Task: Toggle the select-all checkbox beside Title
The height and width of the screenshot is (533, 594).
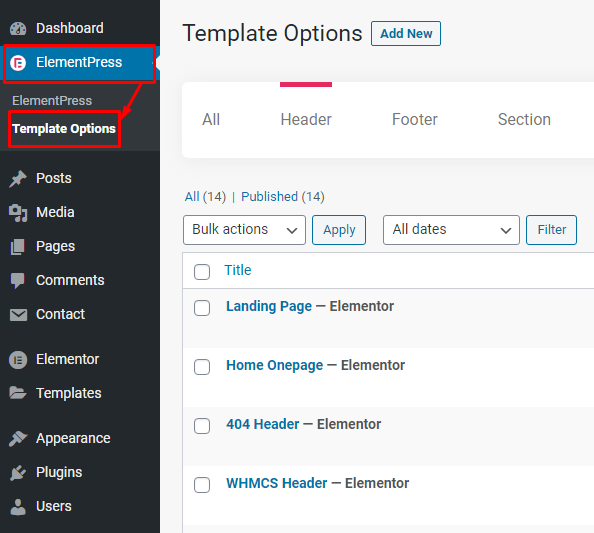Action: (202, 272)
